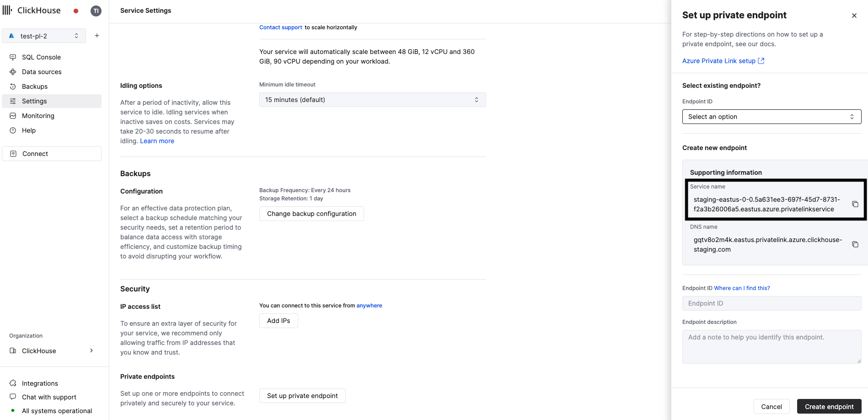Open the Azure Private Link setup docs

point(719,60)
